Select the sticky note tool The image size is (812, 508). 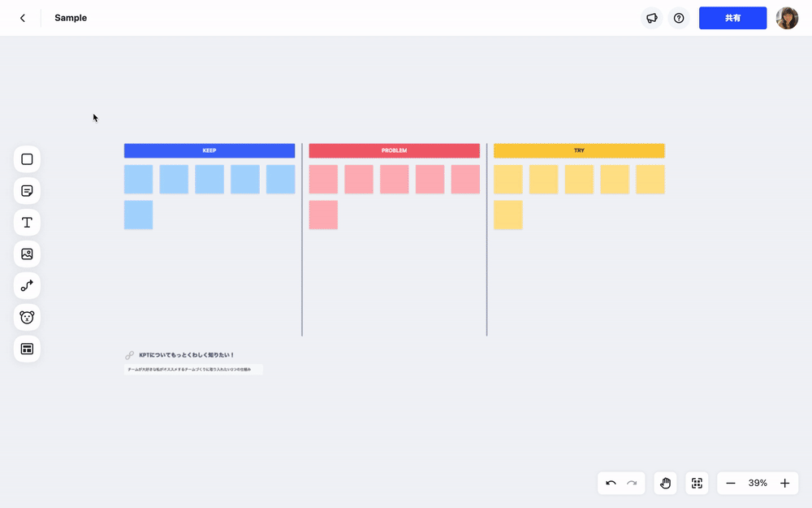tap(27, 191)
